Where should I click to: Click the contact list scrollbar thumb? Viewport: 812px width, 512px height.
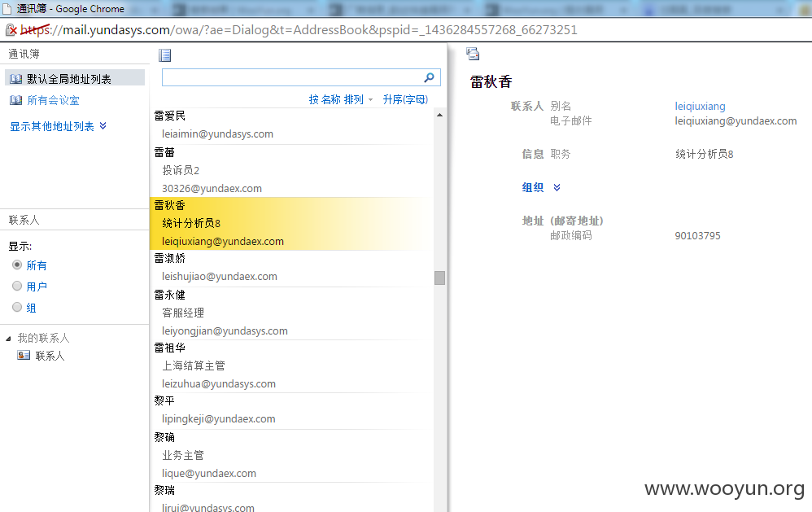click(439, 278)
